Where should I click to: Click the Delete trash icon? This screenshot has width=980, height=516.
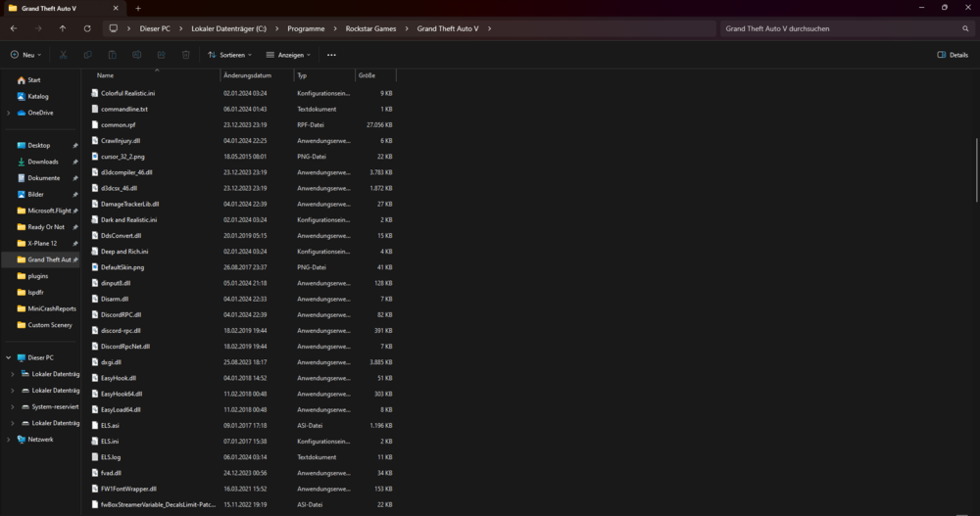pos(185,55)
